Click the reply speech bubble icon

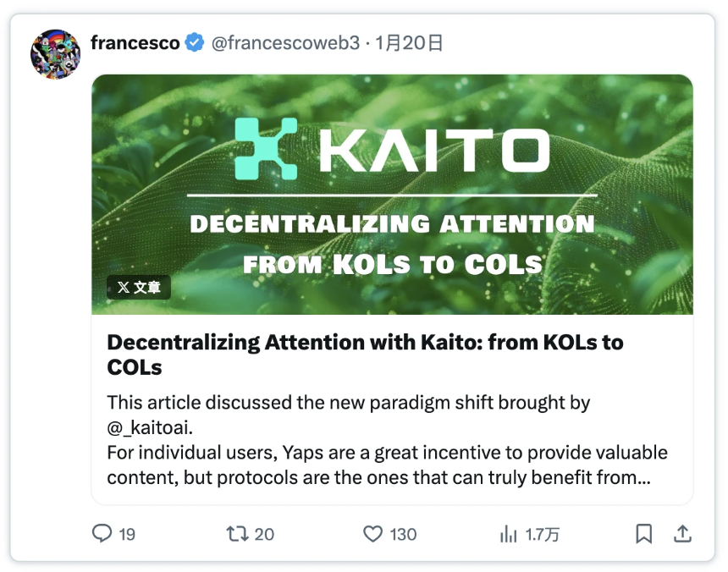[102, 534]
